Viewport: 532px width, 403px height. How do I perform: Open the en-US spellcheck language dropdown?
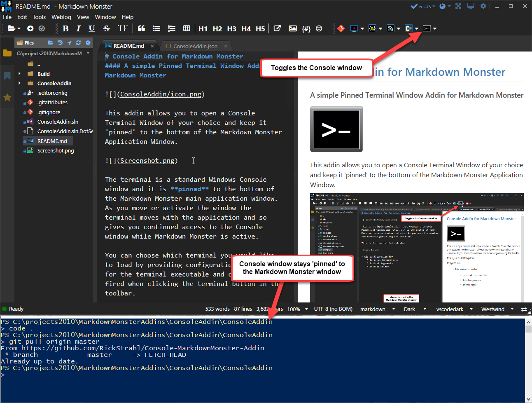[423, 6]
